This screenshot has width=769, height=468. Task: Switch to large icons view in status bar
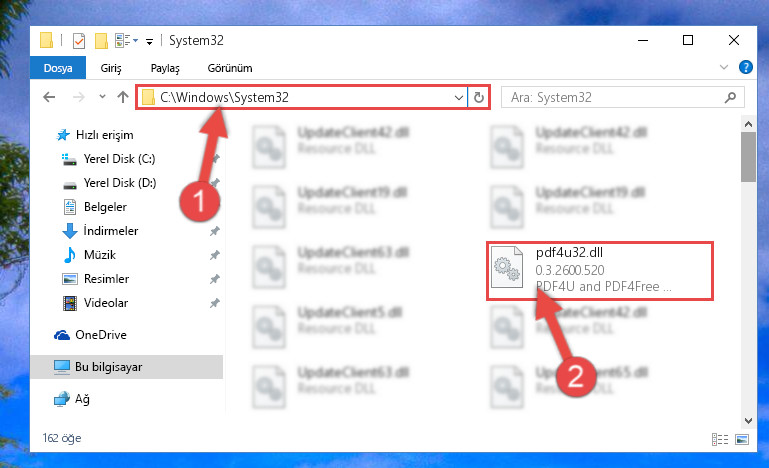pos(742,439)
